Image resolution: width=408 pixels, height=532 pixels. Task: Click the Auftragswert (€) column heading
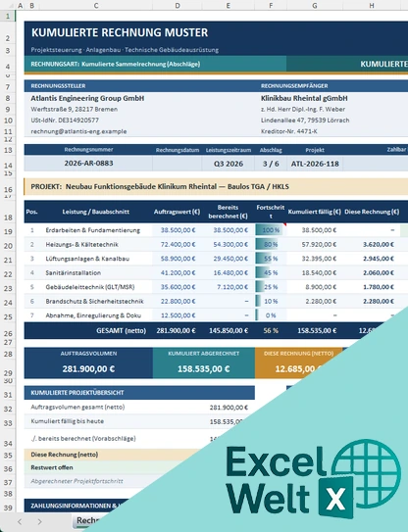tap(177, 212)
